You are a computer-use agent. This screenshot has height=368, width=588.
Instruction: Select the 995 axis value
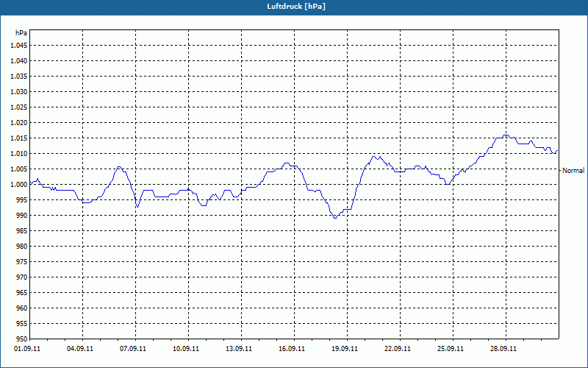click(x=22, y=199)
